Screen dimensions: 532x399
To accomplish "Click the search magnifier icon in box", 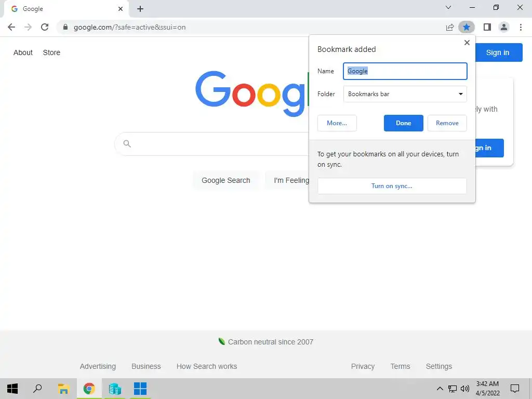I will [127, 144].
